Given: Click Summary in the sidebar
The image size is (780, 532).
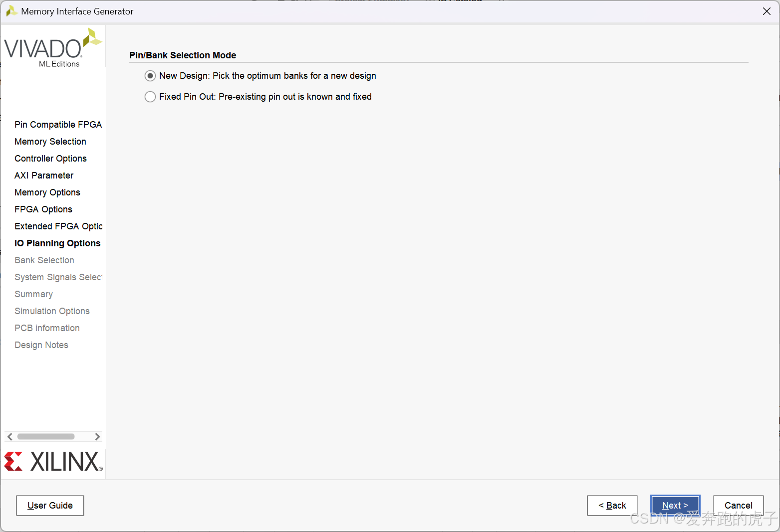Looking at the screenshot, I should (34, 294).
